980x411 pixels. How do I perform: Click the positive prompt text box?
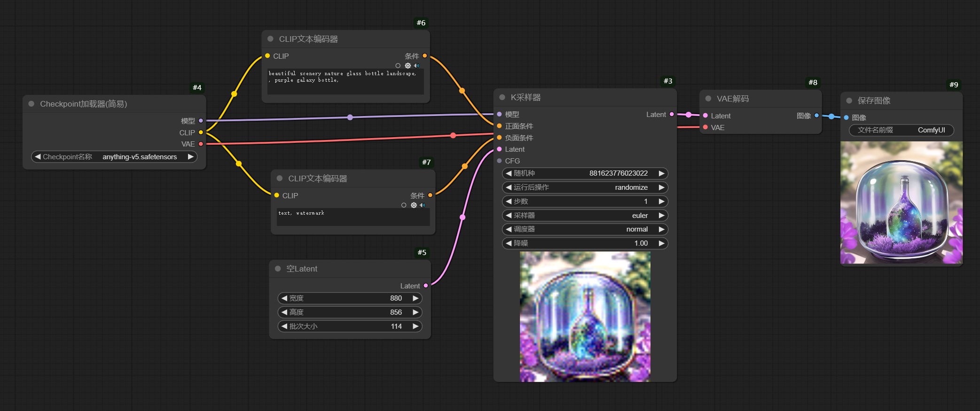pos(345,81)
